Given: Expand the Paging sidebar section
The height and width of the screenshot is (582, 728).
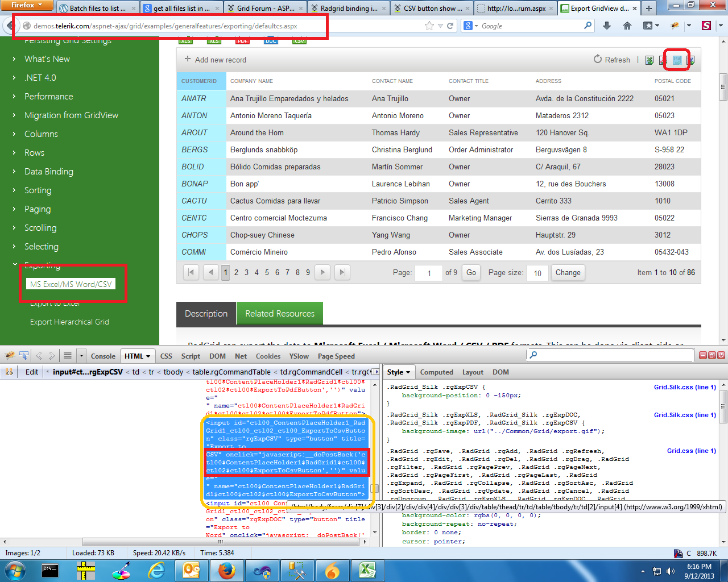Looking at the screenshot, I should (37, 209).
